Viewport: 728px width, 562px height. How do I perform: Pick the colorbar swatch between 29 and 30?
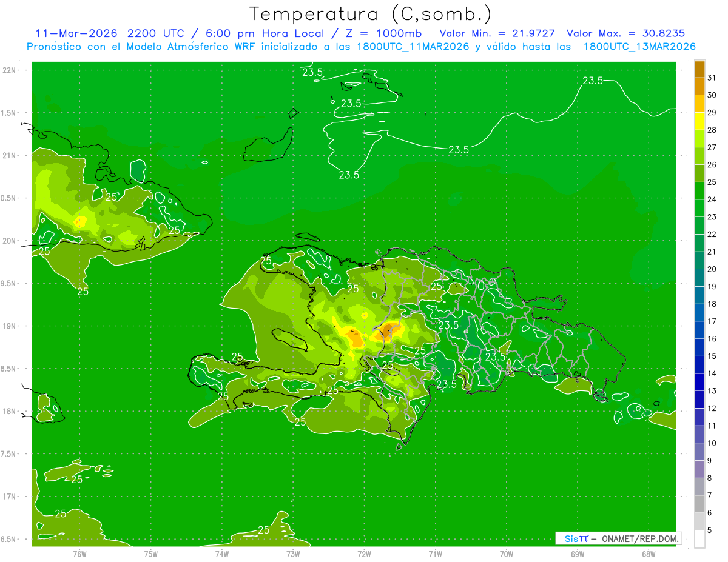click(699, 104)
